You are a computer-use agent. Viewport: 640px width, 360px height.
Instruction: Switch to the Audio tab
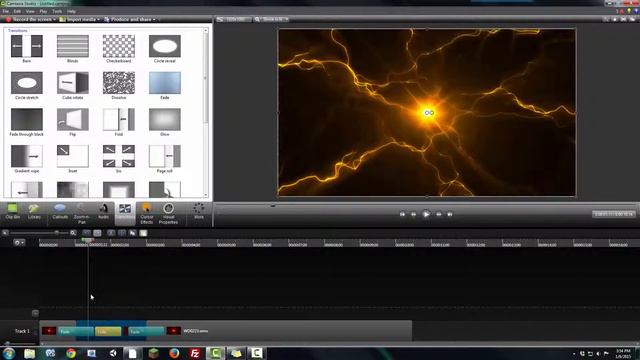[x=103, y=212]
